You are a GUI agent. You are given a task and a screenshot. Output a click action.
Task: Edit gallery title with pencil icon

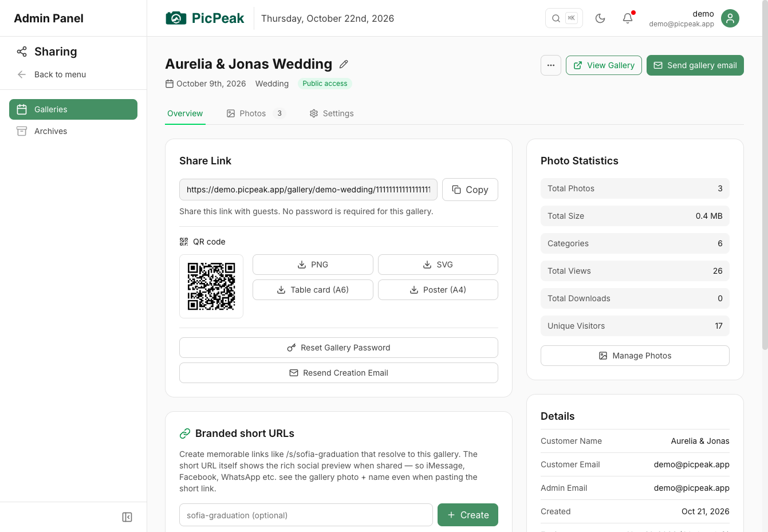(344, 64)
